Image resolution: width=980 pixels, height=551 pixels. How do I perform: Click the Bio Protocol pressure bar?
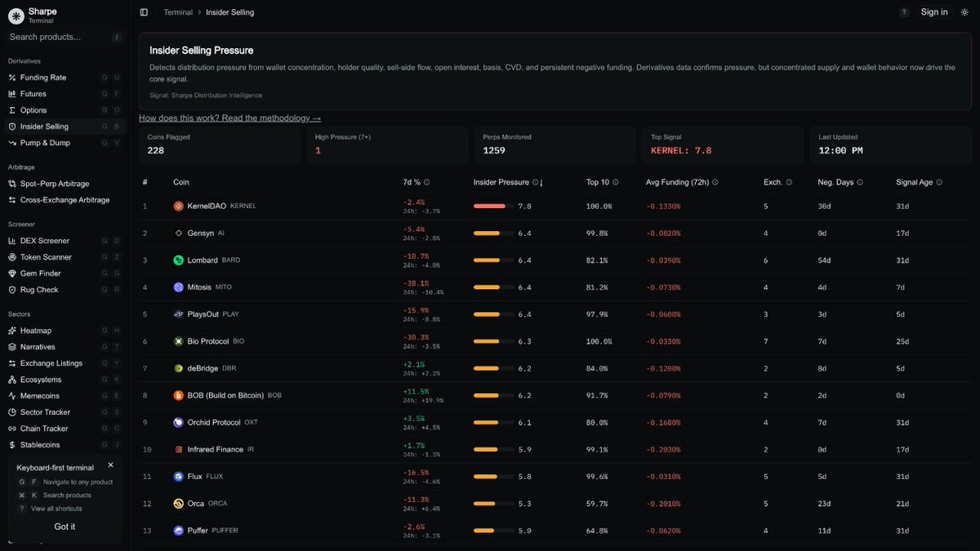pyautogui.click(x=487, y=341)
